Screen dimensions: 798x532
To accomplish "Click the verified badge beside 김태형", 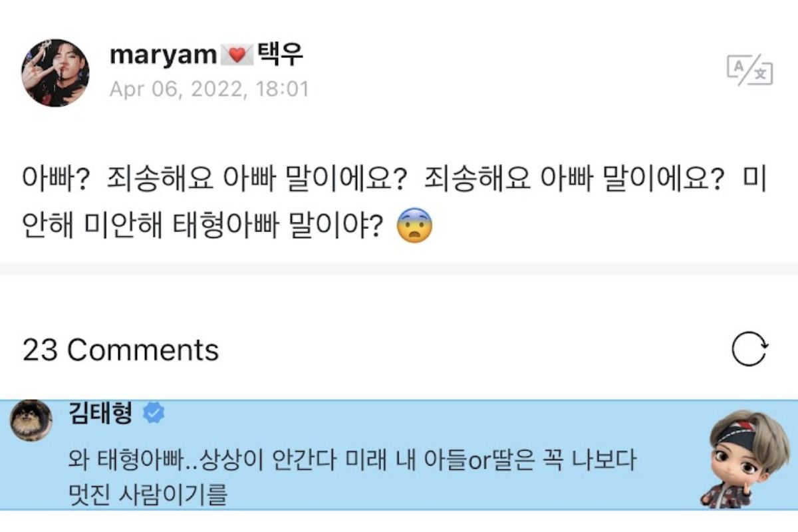I will pos(154,414).
